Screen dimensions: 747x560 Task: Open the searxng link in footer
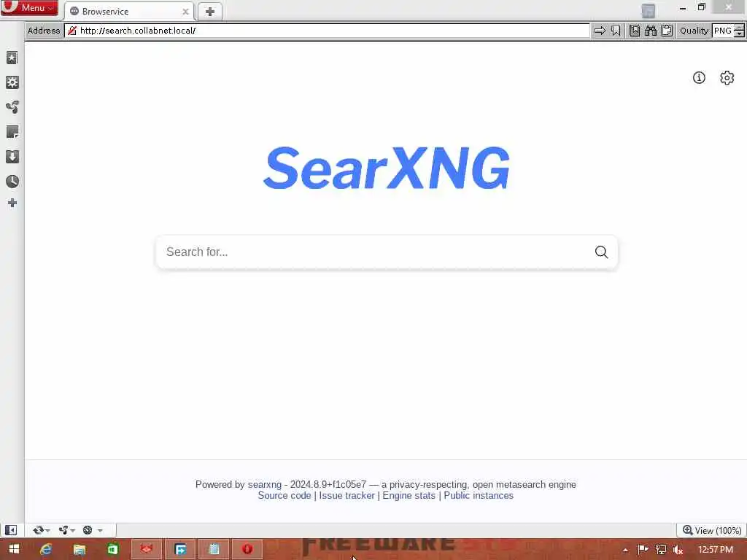[264, 484]
